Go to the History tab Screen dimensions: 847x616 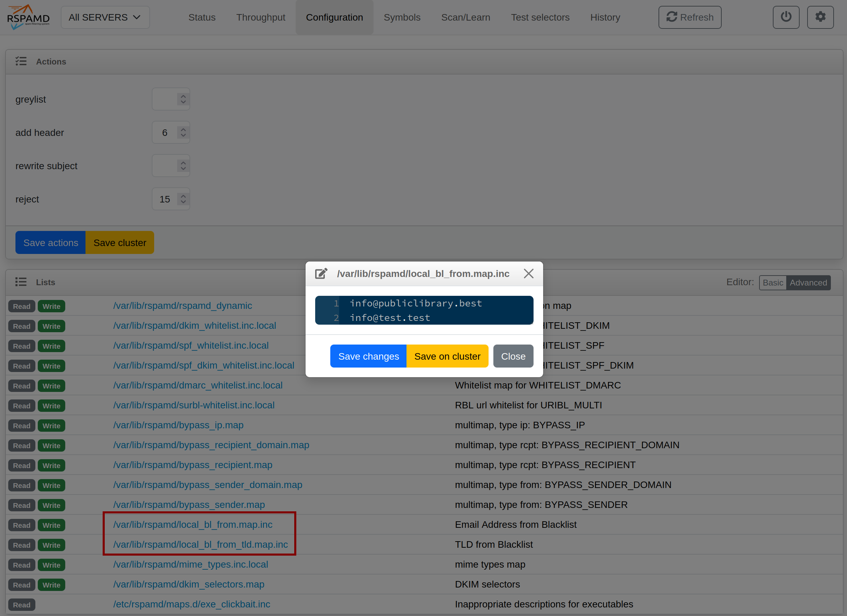coord(605,17)
